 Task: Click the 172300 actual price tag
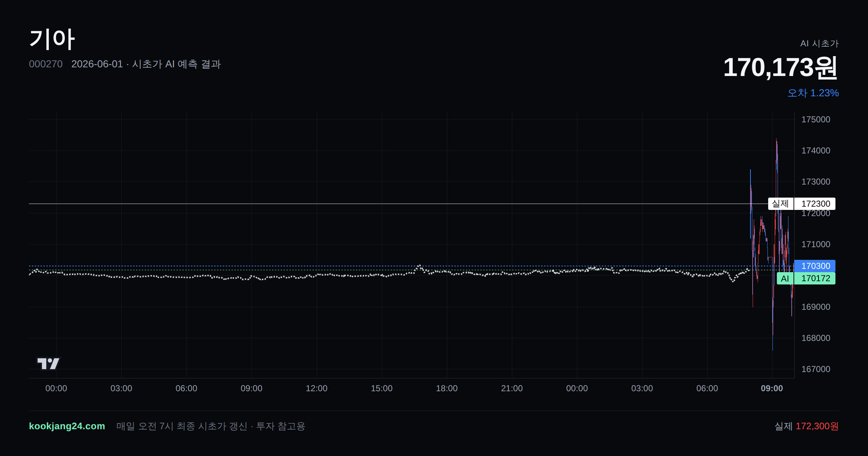pyautogui.click(x=815, y=204)
